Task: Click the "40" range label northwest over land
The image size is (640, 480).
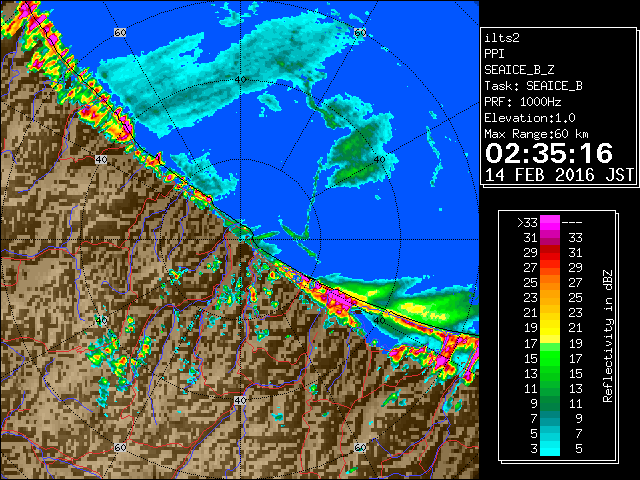Action: tap(101, 159)
